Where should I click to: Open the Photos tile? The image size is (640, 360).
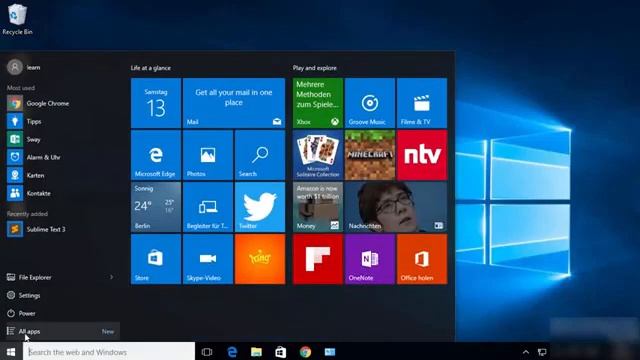(x=208, y=155)
